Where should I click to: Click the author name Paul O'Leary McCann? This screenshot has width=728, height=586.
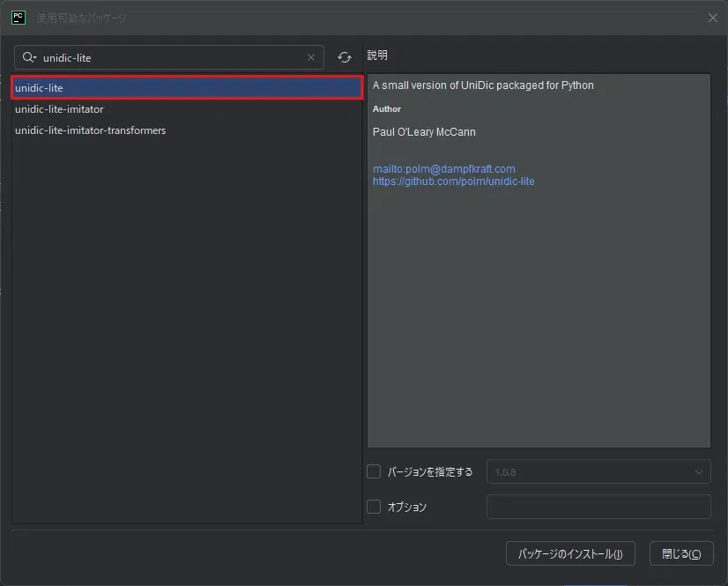[424, 132]
